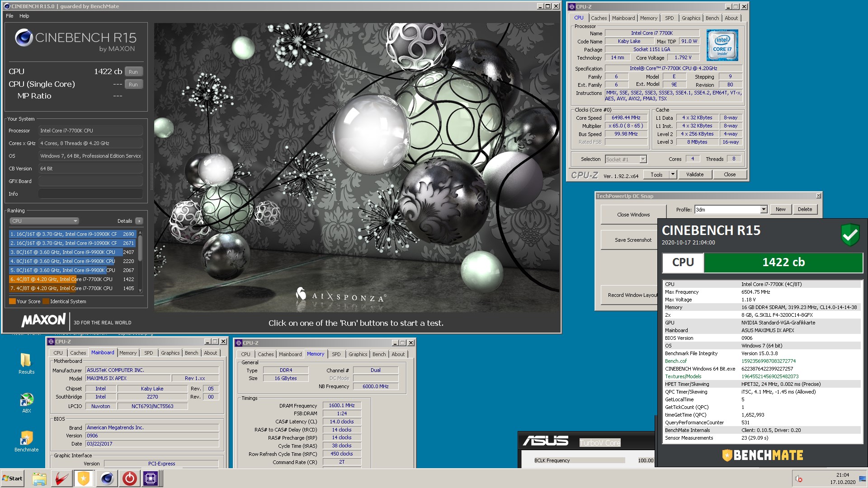868x488 pixels.
Task: Open TechPowerUp OC Snap from the taskbar
Action: click(x=129, y=479)
